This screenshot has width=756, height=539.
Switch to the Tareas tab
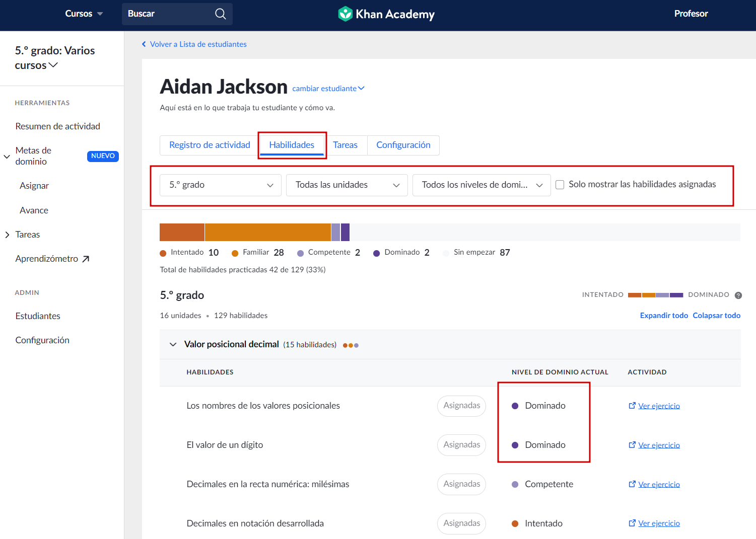tap(346, 145)
